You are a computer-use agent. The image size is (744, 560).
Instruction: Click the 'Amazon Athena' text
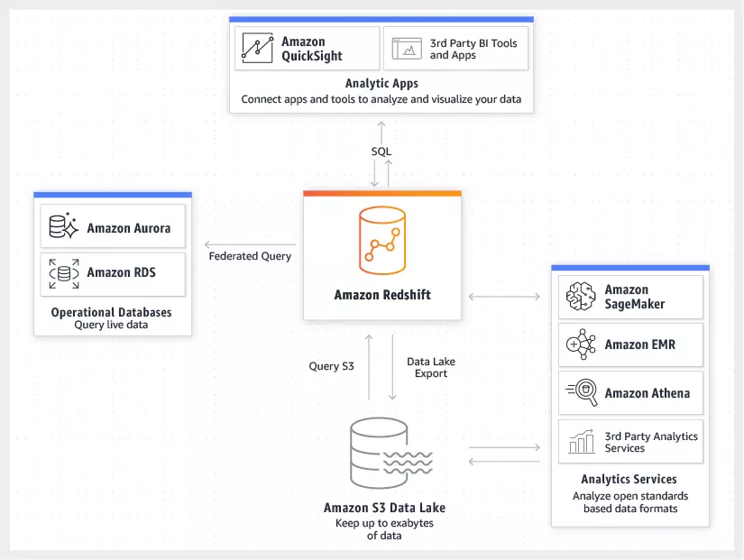pos(648,393)
